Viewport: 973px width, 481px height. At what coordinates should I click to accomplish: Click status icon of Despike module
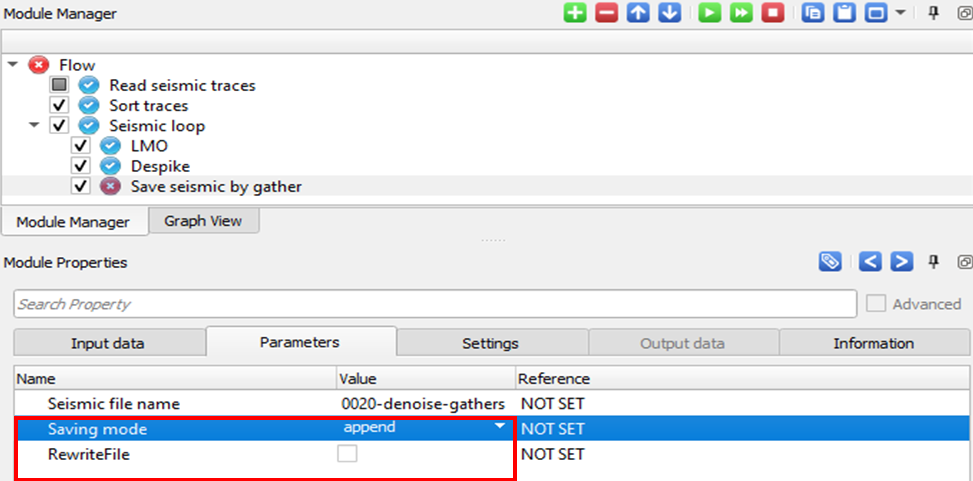point(110,166)
